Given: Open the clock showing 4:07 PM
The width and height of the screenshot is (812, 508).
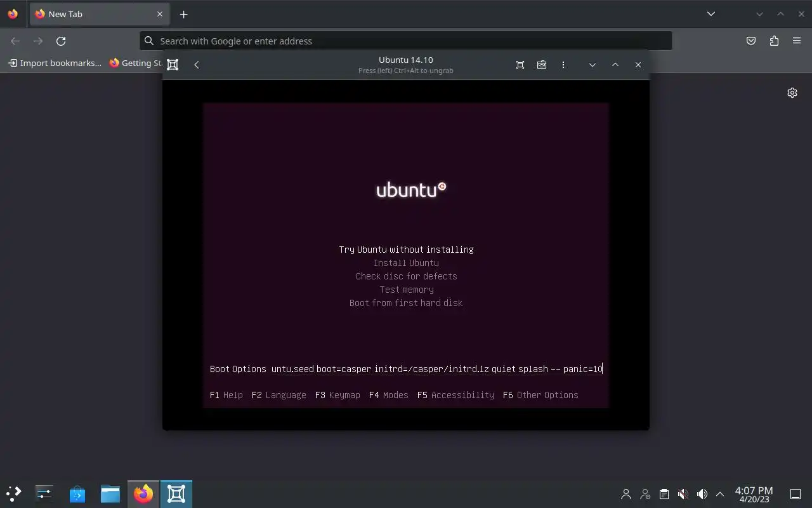Looking at the screenshot, I should [754, 494].
